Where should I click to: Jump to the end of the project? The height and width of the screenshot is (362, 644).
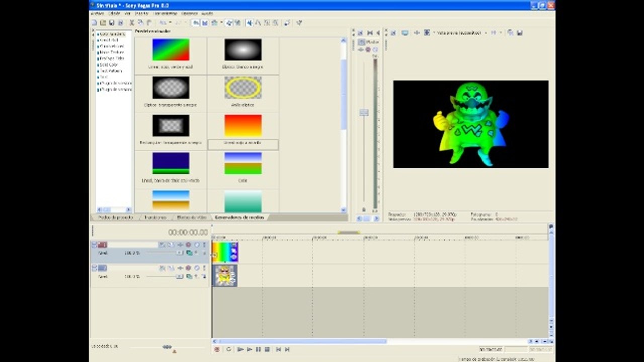pos(287,349)
